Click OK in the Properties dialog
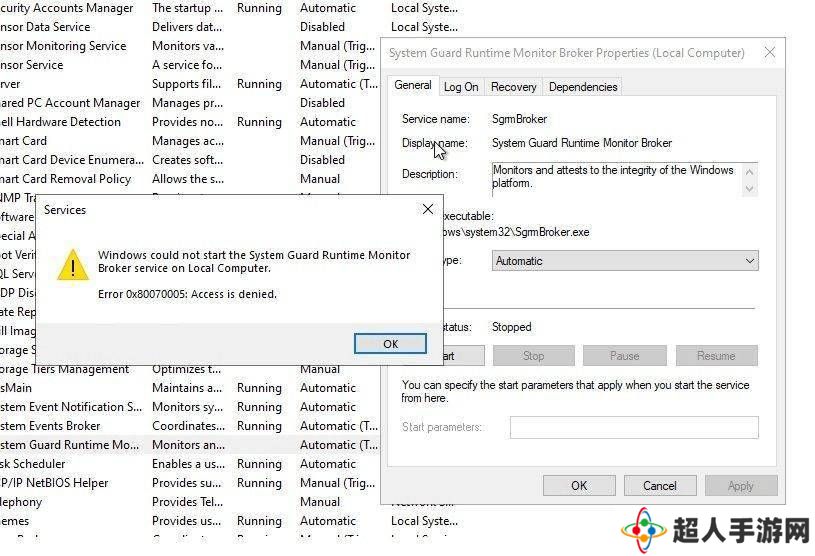The width and height of the screenshot is (815, 556). 579,486
